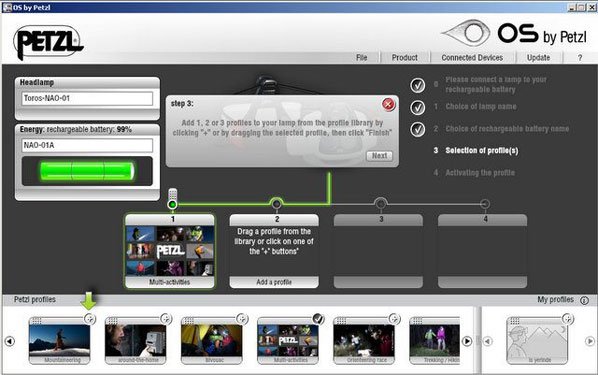The width and height of the screenshot is (598, 375).
Task: Close the step 3 dialog with red X
Action: 388,104
